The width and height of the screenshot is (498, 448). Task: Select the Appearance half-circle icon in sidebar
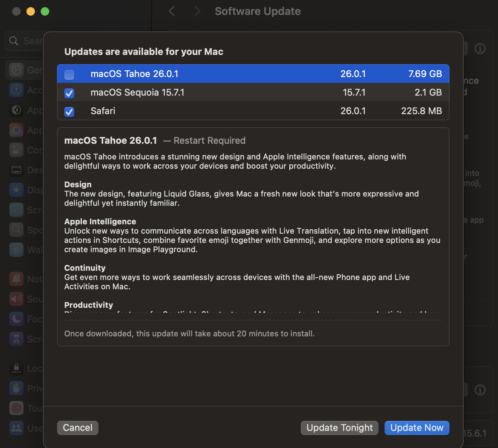16,110
